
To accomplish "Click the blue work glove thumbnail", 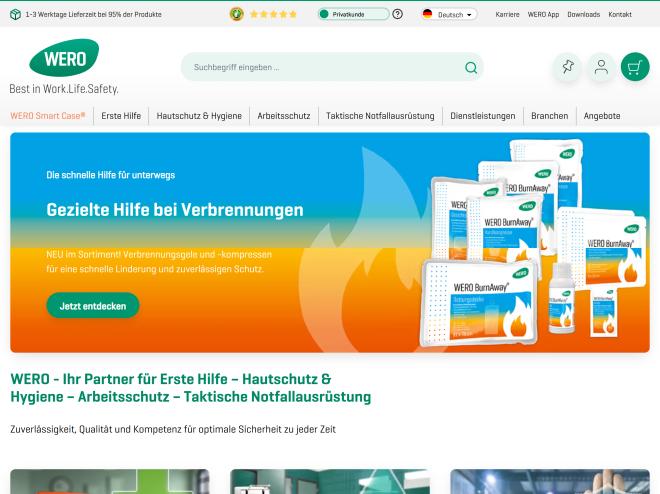I will tap(550, 481).
